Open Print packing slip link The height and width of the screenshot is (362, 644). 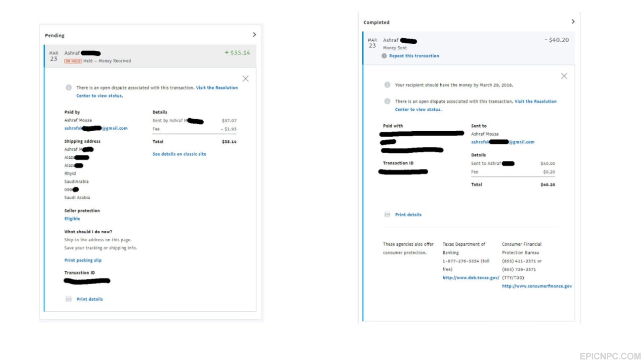pos(83,260)
